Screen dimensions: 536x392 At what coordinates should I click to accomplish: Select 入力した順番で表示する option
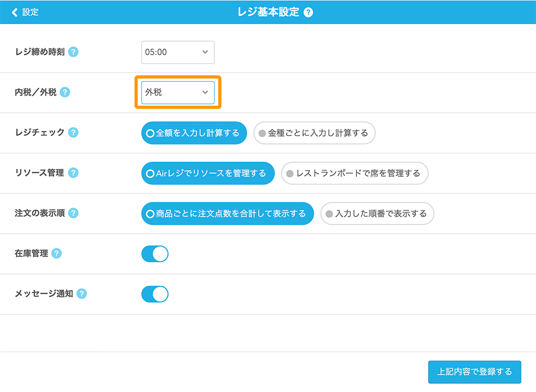coord(377,214)
